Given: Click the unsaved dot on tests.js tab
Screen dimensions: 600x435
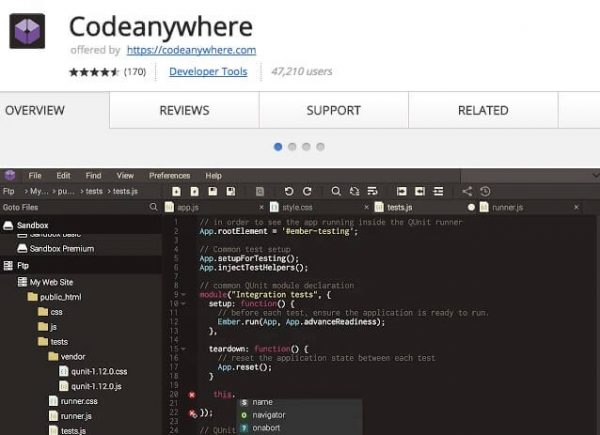Looking at the screenshot, I should [x=471, y=207].
